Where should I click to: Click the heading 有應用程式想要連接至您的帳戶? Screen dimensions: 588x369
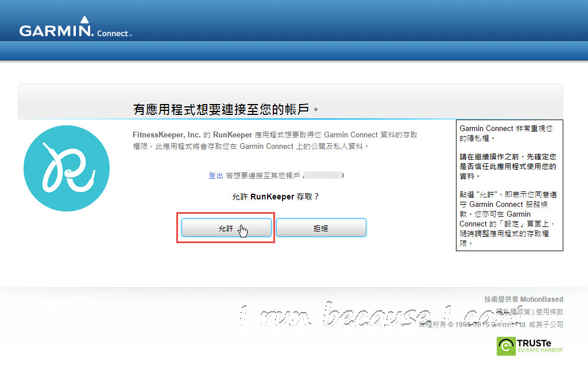coord(226,109)
